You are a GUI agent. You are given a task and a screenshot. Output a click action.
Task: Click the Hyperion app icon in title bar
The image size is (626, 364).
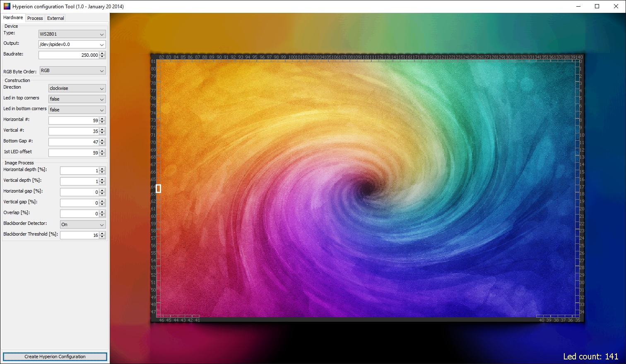(x=7, y=6)
